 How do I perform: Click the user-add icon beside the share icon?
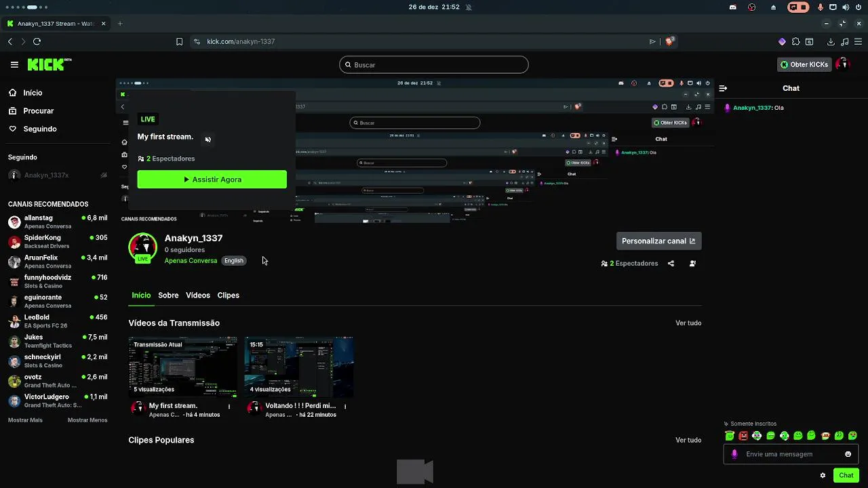pyautogui.click(x=692, y=263)
